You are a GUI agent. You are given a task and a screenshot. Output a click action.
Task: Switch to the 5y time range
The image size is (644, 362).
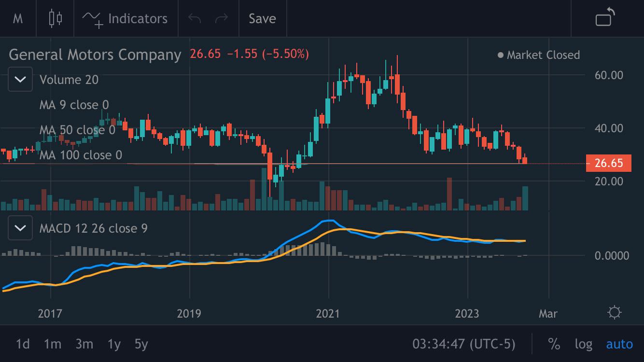pyautogui.click(x=141, y=344)
